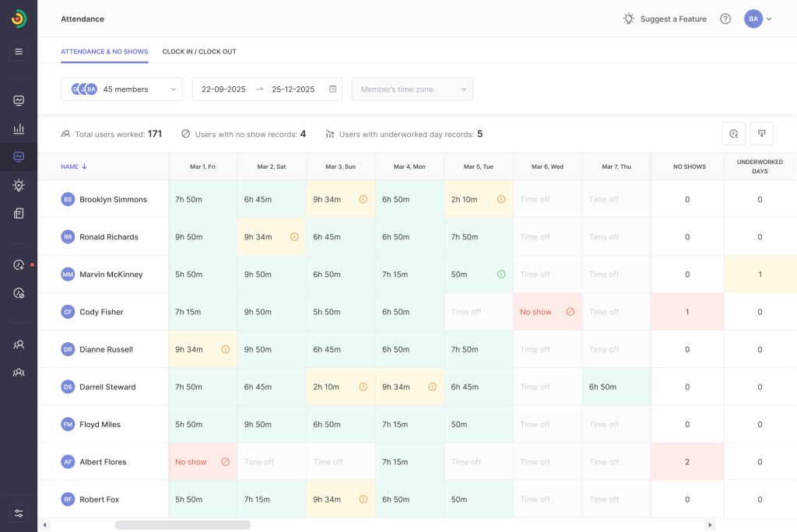Open the settings sliders icon at sidebar bottom
The height and width of the screenshot is (532, 797).
pos(19,513)
